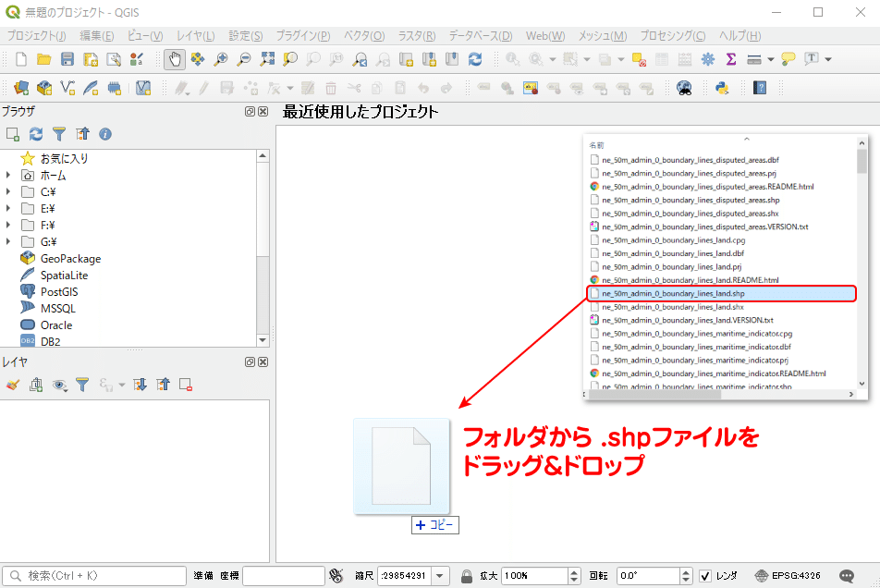Filter the Browser panel with the funnel icon
This screenshot has height=588, width=880.
coord(59,134)
